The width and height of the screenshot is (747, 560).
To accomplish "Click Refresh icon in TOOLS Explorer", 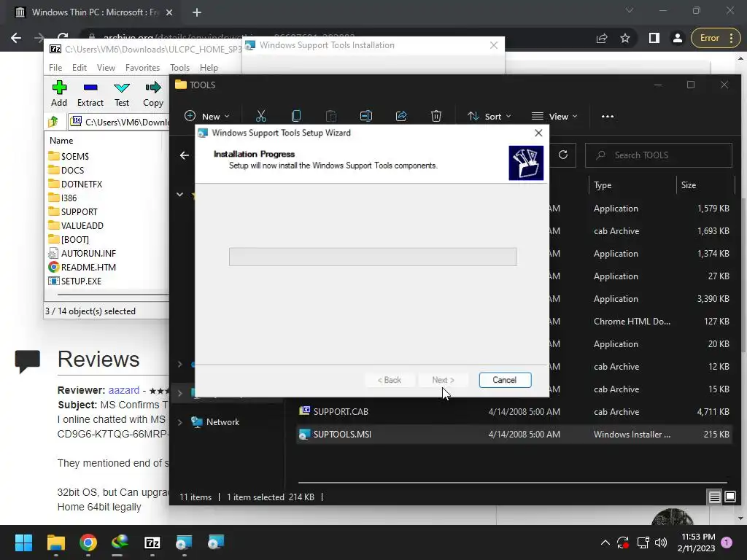I will (x=563, y=155).
